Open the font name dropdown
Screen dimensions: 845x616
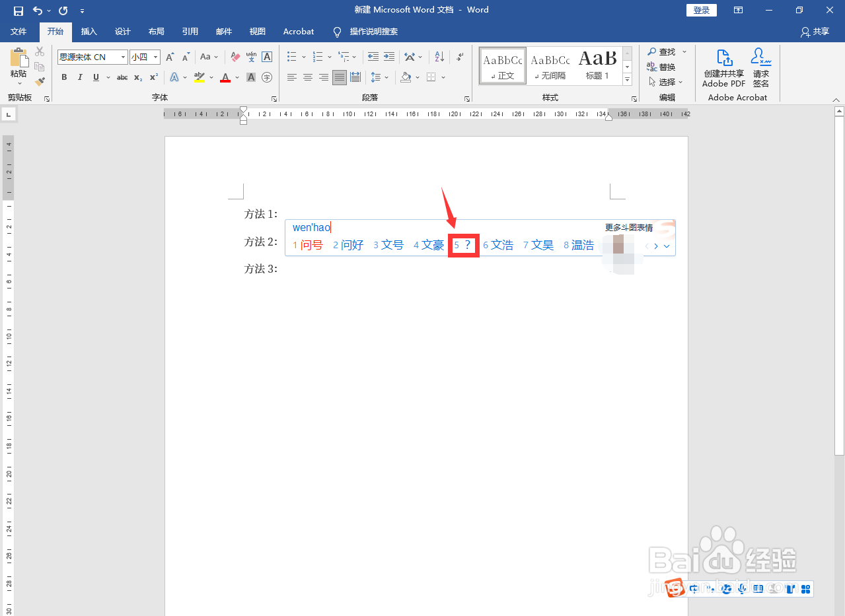pos(123,57)
